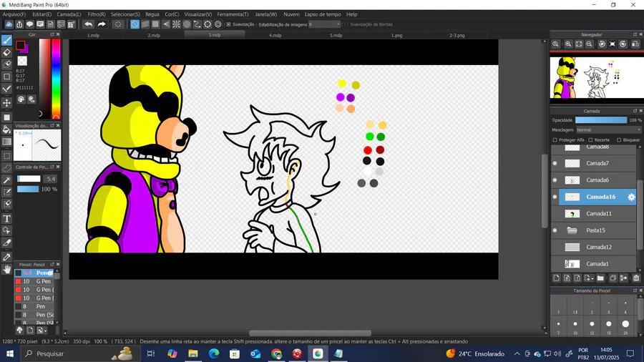Select the rectangular Select tool
The image size is (644, 362).
click(6, 156)
